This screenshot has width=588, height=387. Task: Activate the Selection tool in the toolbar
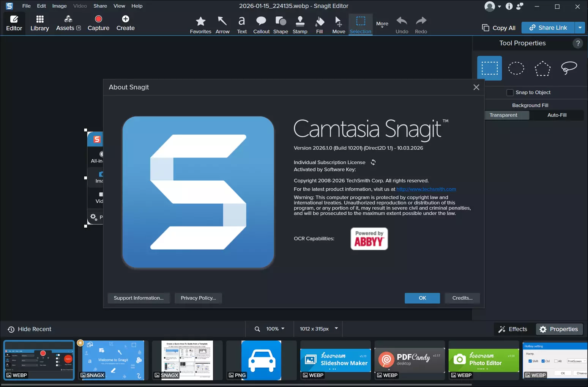[360, 25]
